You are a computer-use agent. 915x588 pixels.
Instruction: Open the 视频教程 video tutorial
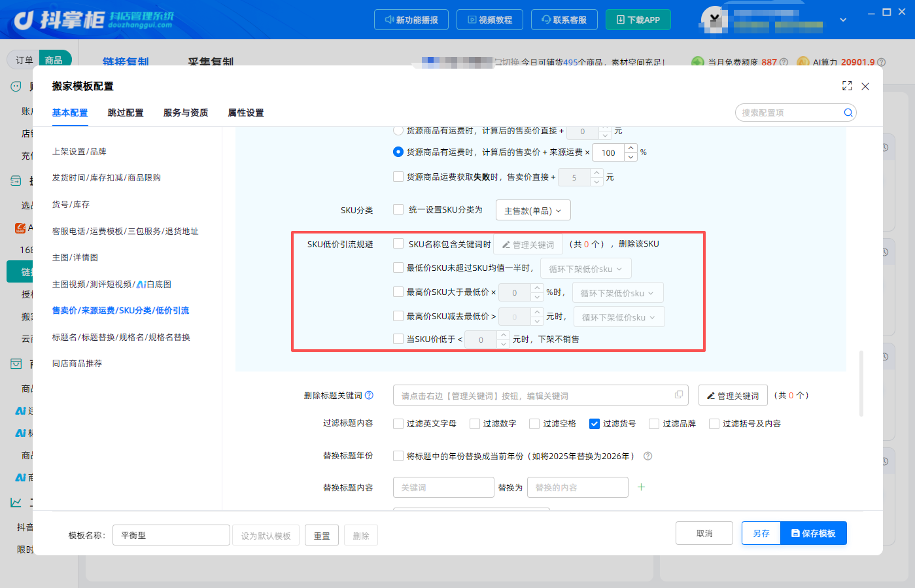tap(490, 20)
